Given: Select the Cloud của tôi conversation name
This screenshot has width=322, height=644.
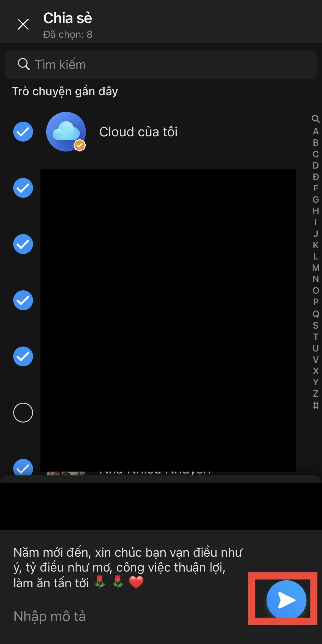Looking at the screenshot, I should [138, 132].
